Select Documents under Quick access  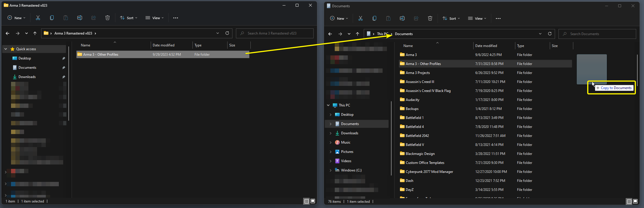pos(27,68)
